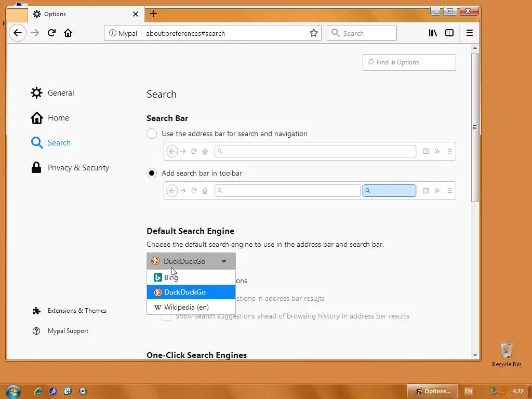Open the hamburger application menu
The height and width of the screenshot is (399, 532).
pos(470,33)
